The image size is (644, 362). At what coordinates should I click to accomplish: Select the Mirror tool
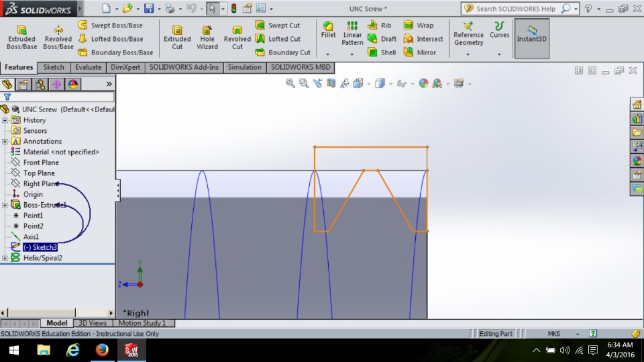[419, 52]
